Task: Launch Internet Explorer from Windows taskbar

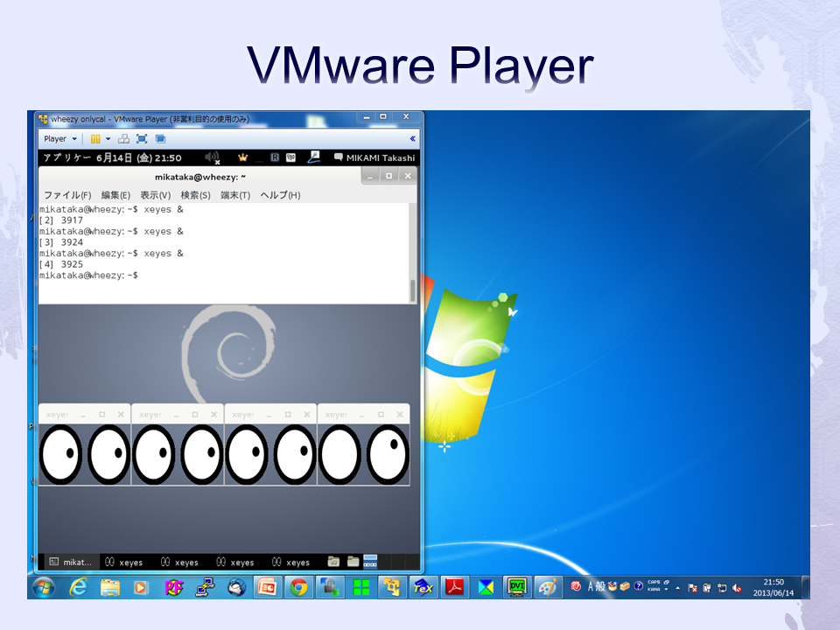Action: pos(78,588)
